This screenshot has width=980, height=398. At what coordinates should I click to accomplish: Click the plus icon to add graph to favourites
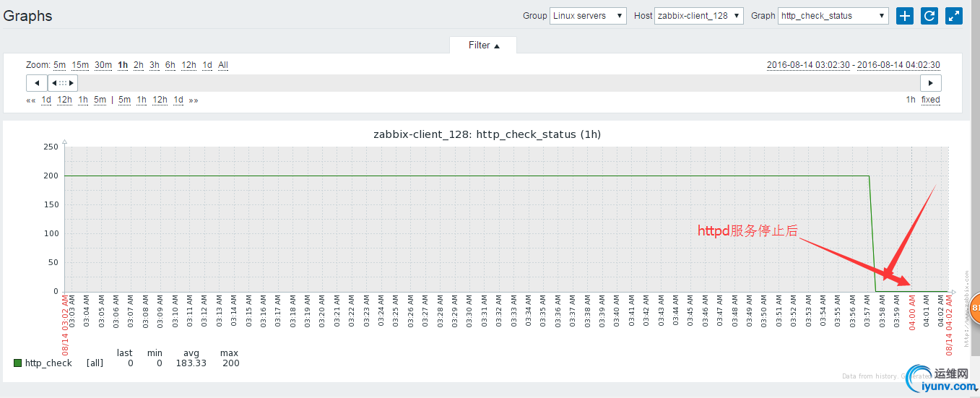(x=905, y=16)
